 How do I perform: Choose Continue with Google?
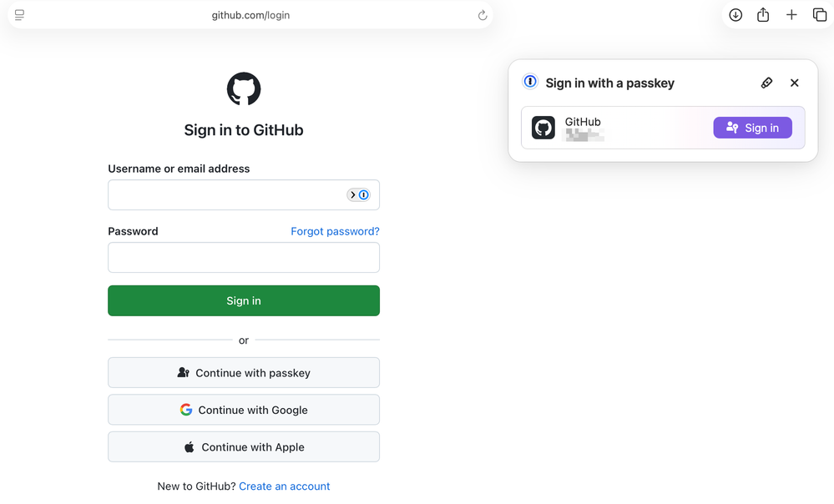pyautogui.click(x=244, y=410)
